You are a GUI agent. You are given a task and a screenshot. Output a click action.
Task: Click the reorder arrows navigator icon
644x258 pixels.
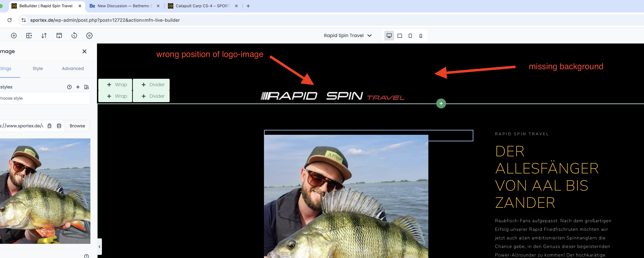point(44,36)
